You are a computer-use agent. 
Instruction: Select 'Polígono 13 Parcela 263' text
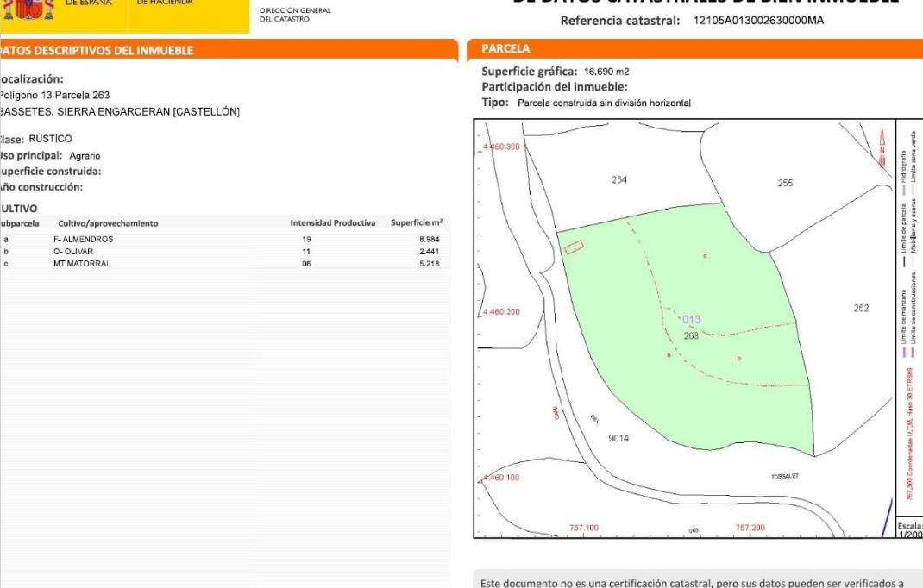click(x=54, y=95)
